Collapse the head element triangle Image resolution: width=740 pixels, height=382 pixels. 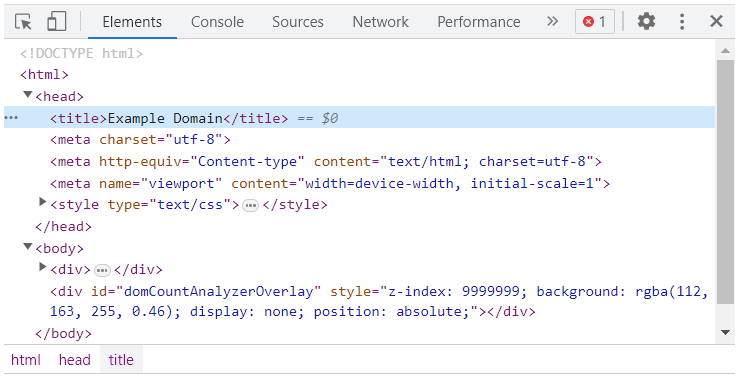28,95
